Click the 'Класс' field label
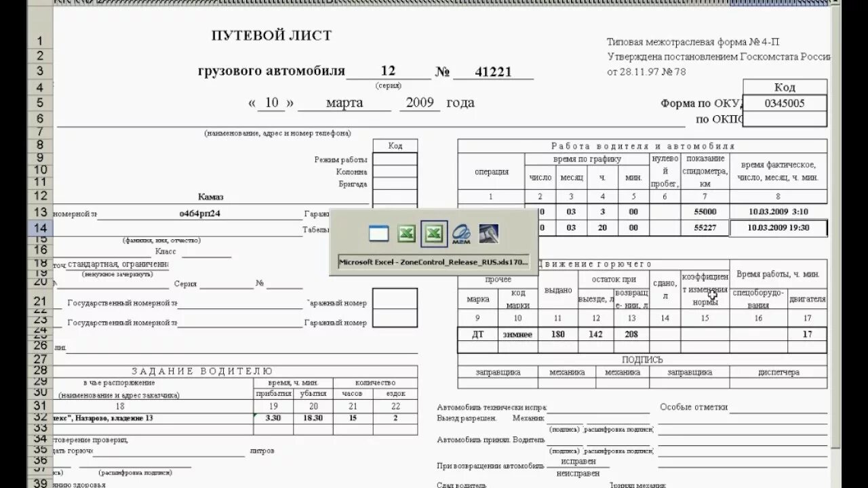Screen dimensions: 868x488 (165, 251)
